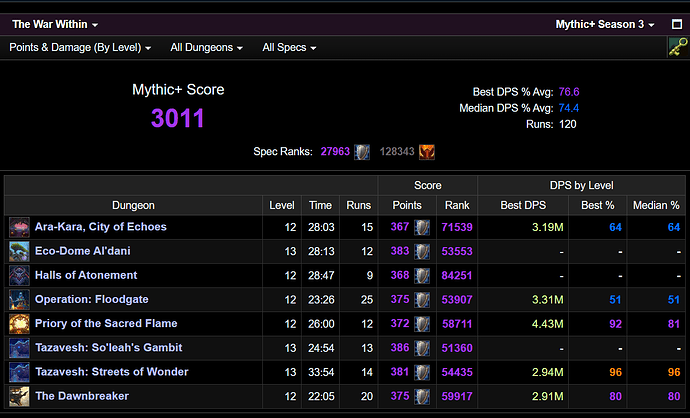Click the green keystone icon
Viewport: 690px width, 418px height.
click(x=677, y=46)
